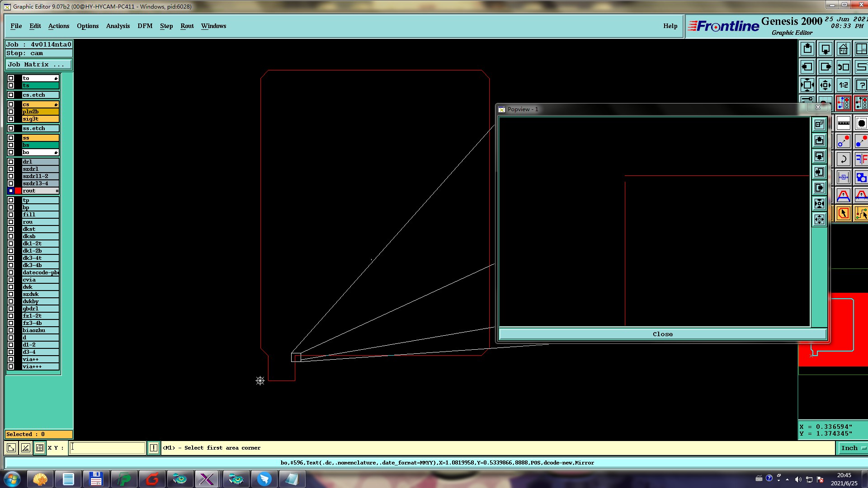Image resolution: width=868 pixels, height=488 pixels.
Task: Enable the checkbox for cs.etch layer
Action: click(x=11, y=95)
